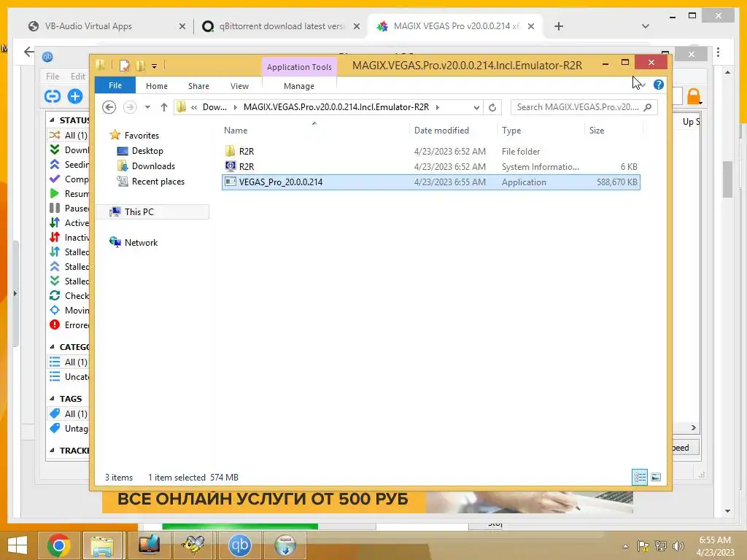Switch to details view layout
This screenshot has width=747, height=560.
[x=640, y=477]
